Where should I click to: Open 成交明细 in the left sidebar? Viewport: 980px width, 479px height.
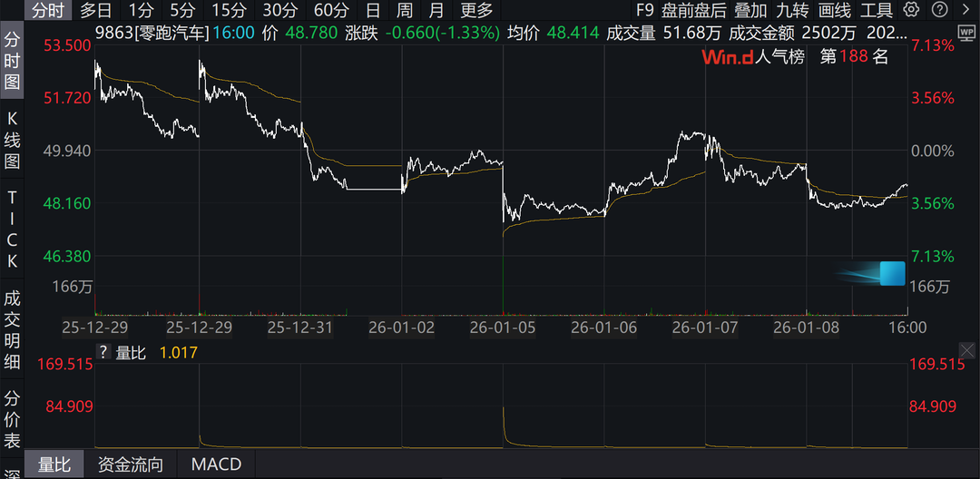(12, 329)
